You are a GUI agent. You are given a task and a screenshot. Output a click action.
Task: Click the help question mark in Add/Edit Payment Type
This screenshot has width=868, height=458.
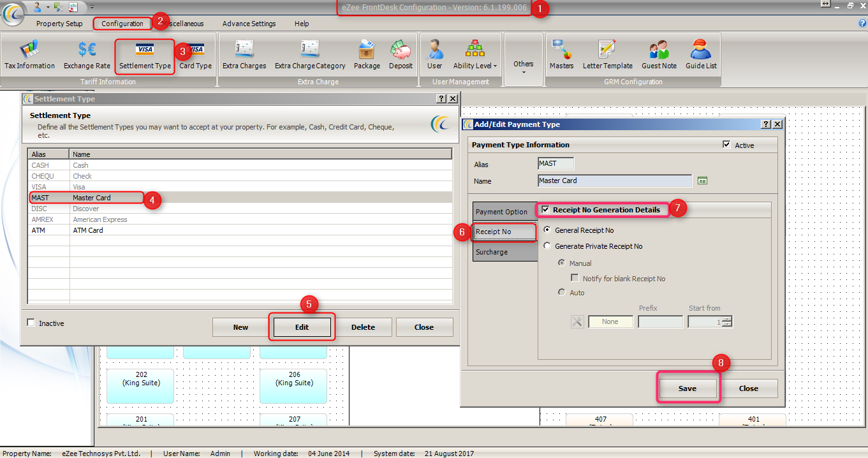point(767,124)
